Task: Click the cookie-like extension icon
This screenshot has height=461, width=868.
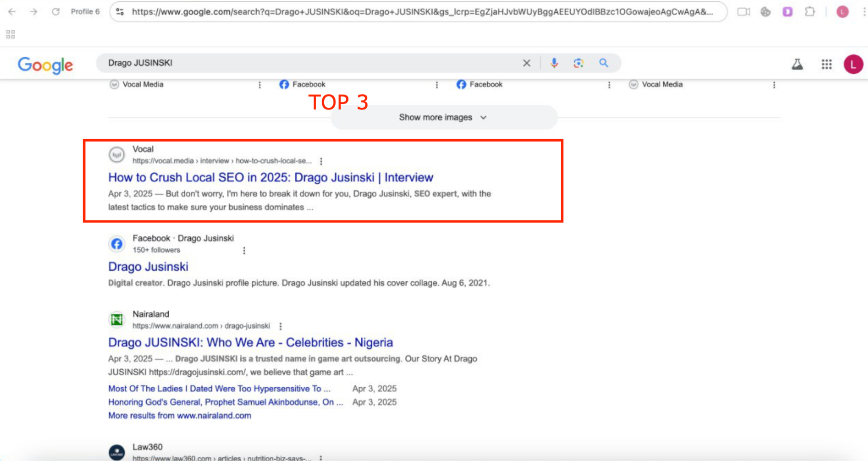Action: 765,12
